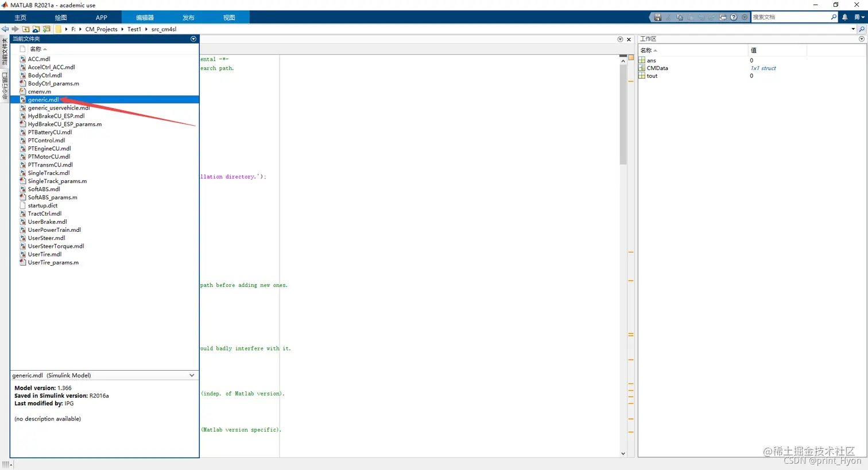The image size is (868, 470).
Task: Open the MATLAB Drive folder icon
Action: (x=36, y=29)
